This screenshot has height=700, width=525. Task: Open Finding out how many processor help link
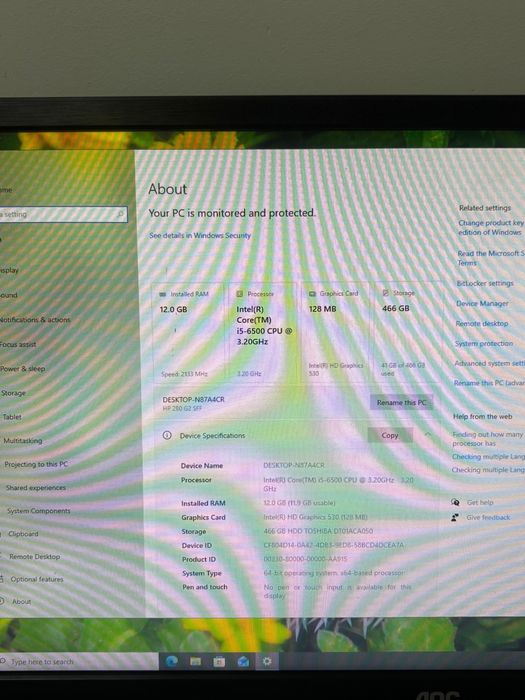click(x=487, y=439)
